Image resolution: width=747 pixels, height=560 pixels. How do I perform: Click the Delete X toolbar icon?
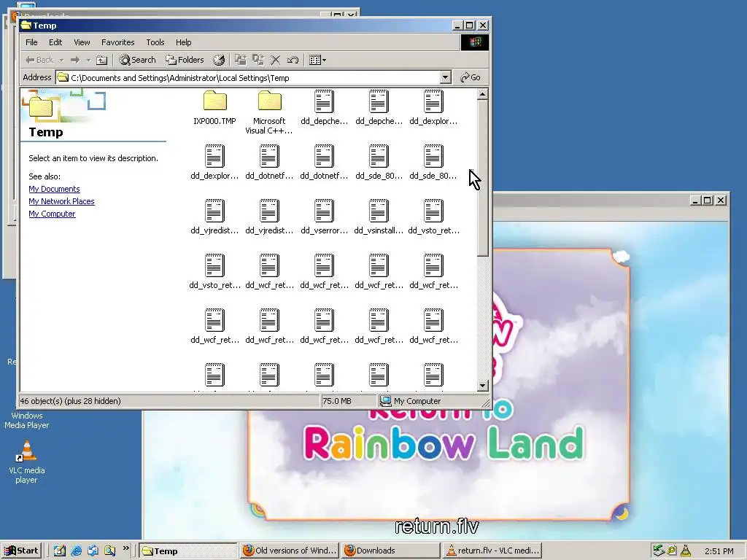pyautogui.click(x=275, y=60)
